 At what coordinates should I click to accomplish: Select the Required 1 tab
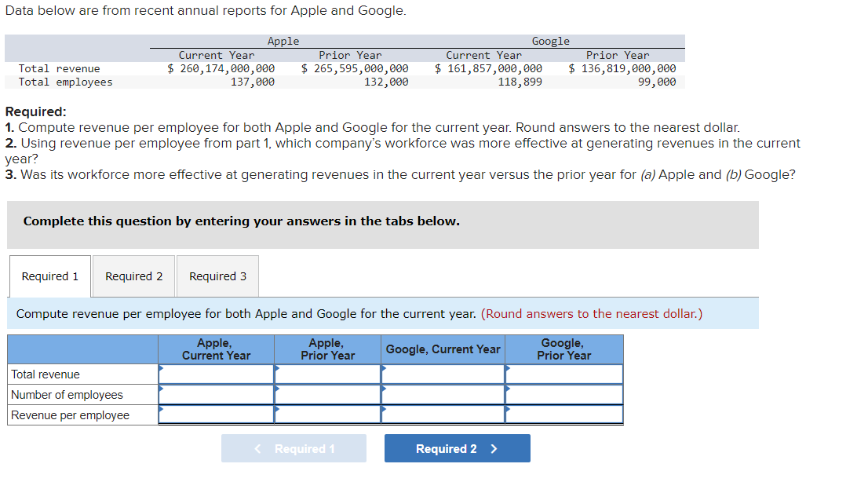coord(49,276)
